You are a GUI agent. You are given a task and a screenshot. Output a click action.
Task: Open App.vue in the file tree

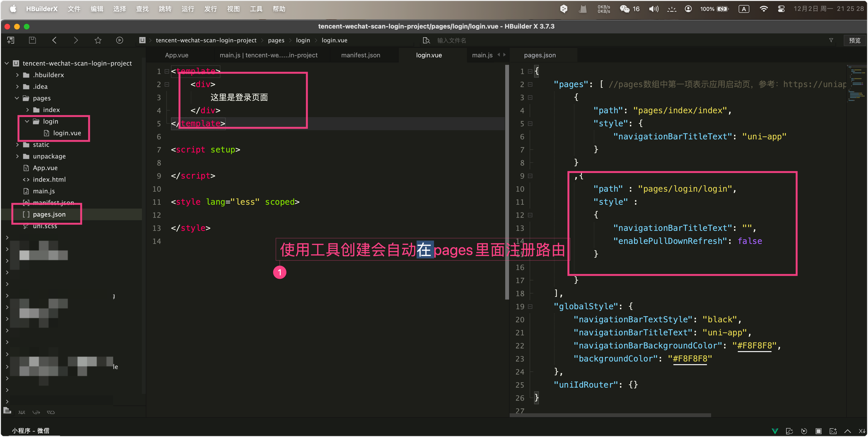[x=45, y=168]
